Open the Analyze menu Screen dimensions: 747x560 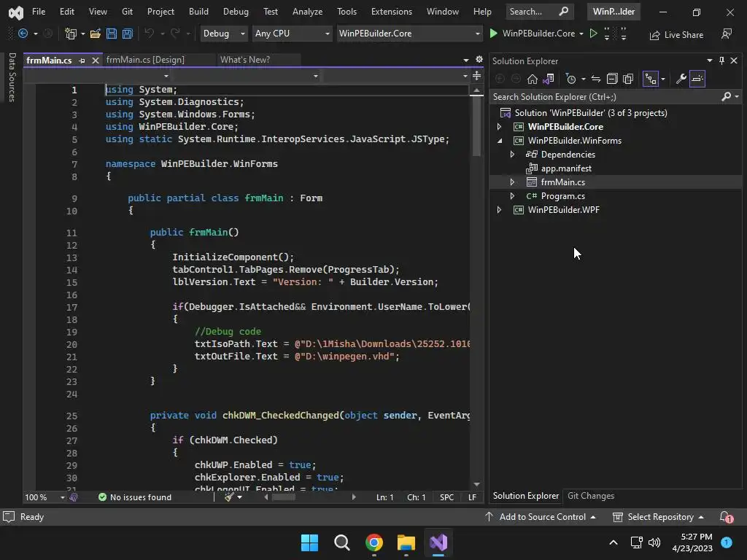tap(307, 12)
